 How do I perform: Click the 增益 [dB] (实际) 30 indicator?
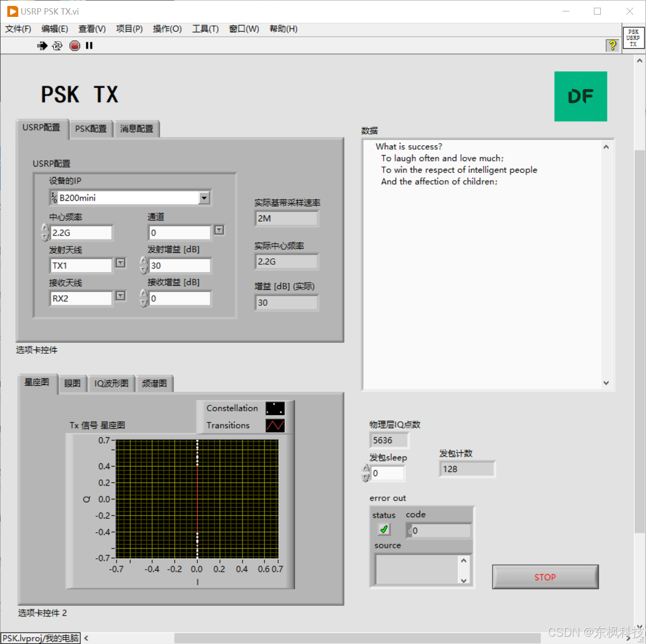pyautogui.click(x=286, y=303)
